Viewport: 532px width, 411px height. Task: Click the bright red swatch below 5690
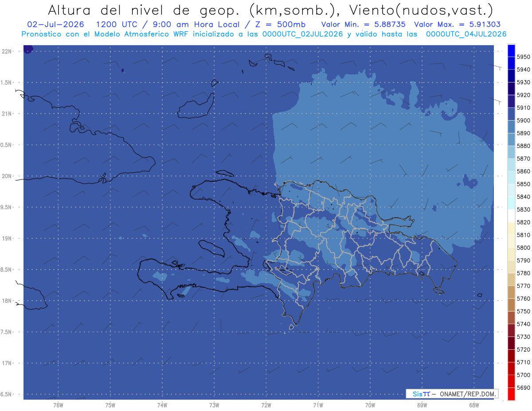click(511, 394)
